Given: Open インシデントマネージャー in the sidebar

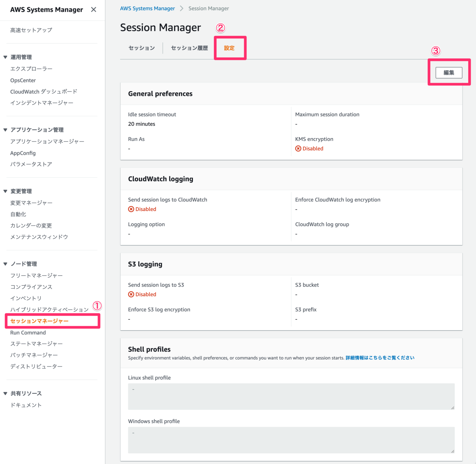Looking at the screenshot, I should click(42, 103).
